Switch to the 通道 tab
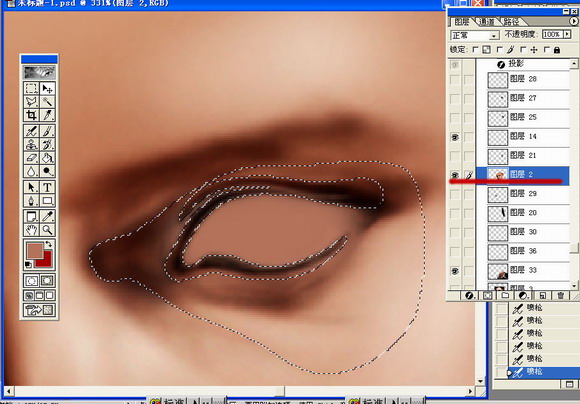Image resolution: width=580 pixels, height=404 pixels. 486,22
